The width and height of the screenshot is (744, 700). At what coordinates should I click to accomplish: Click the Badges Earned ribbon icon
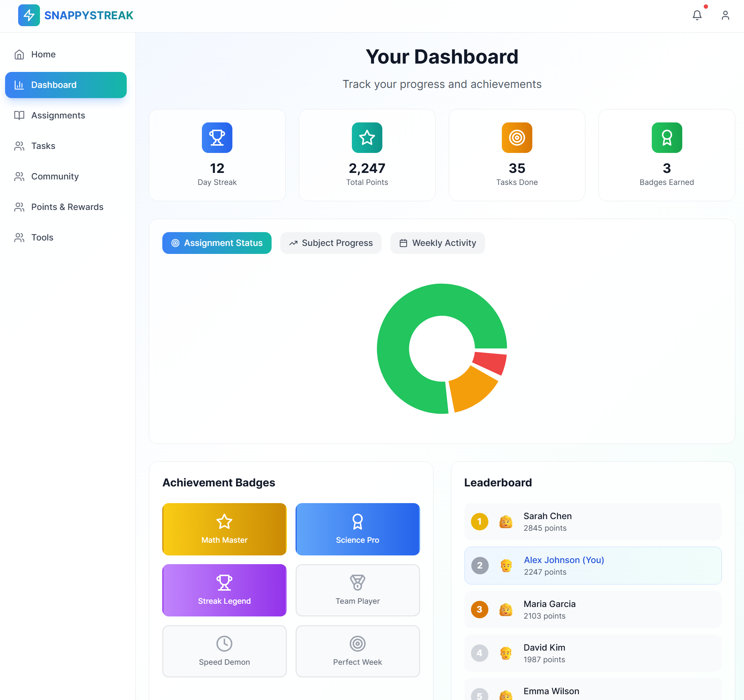667,137
